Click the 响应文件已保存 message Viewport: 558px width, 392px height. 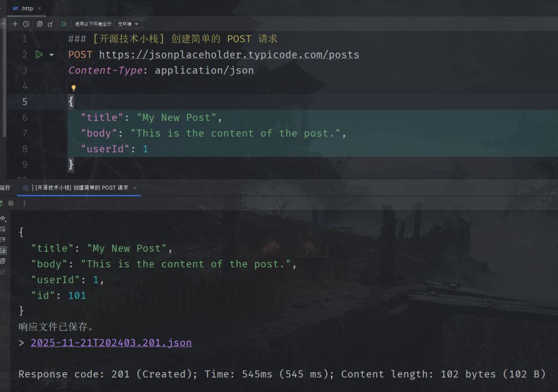56,326
